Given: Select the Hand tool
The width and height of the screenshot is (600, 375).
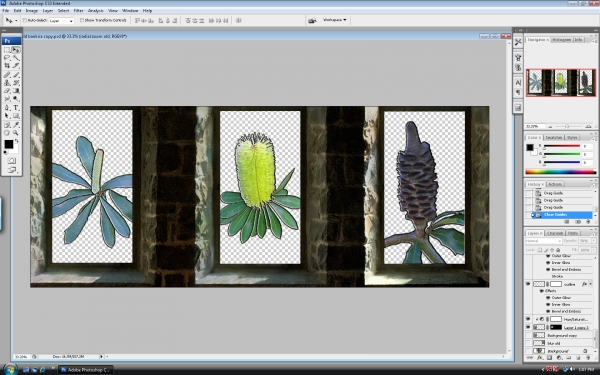Looking at the screenshot, I should point(7,133).
